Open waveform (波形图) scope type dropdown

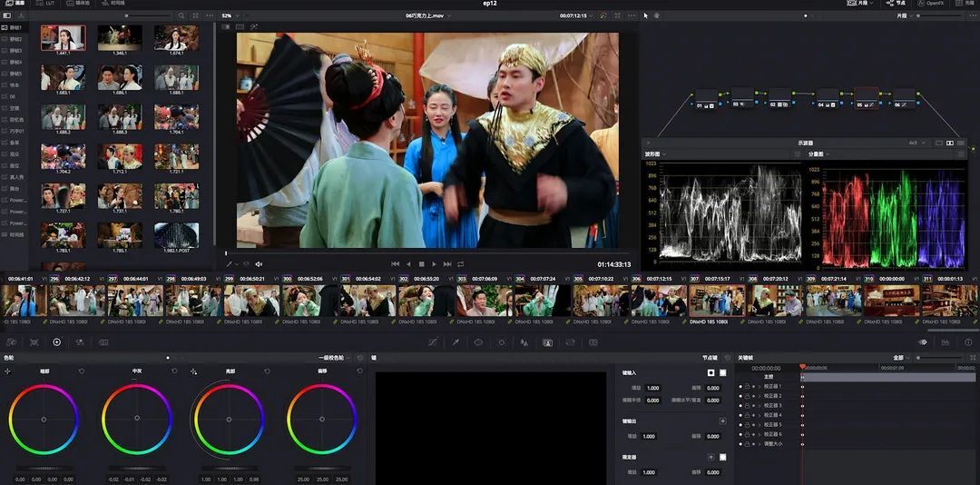tap(655, 154)
